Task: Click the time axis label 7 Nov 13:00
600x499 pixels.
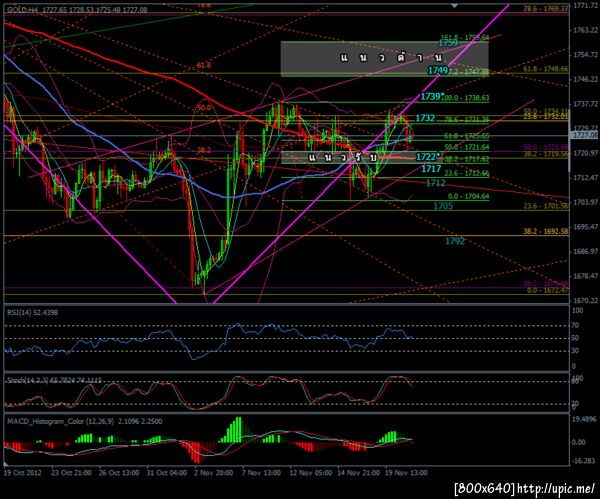Action: [261, 473]
